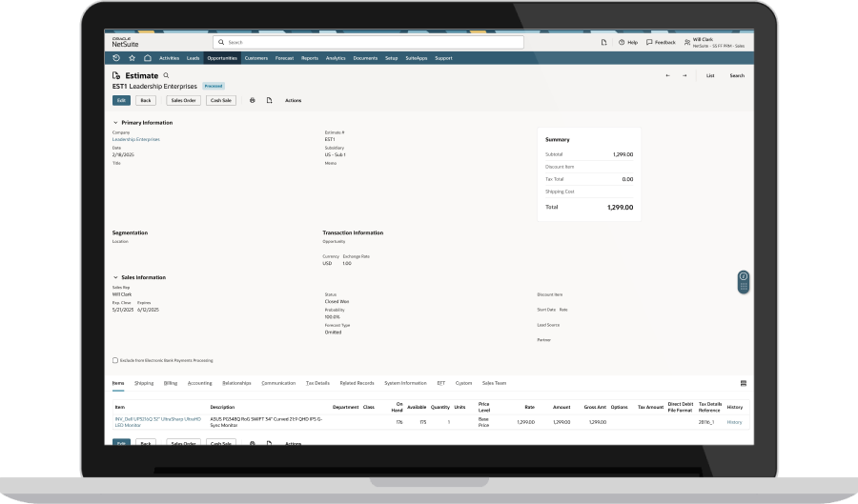The image size is (858, 504).
Task: Open the Analytics menu
Action: [336, 58]
